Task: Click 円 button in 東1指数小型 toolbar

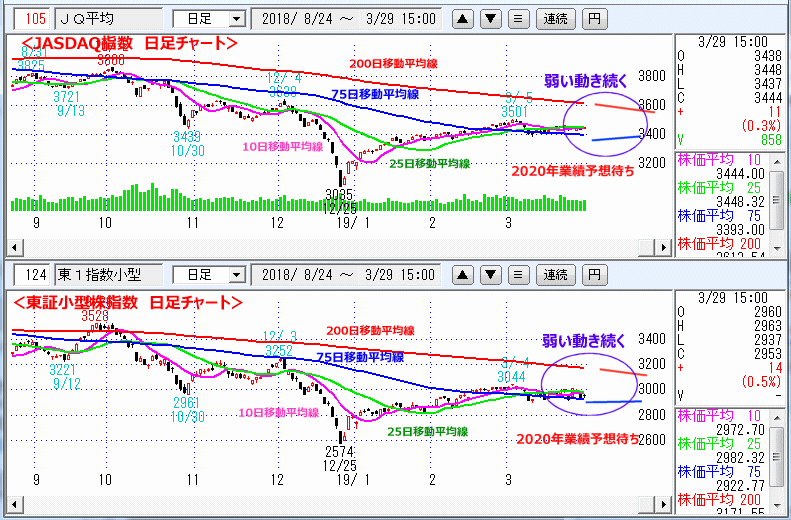Action: pos(594,275)
